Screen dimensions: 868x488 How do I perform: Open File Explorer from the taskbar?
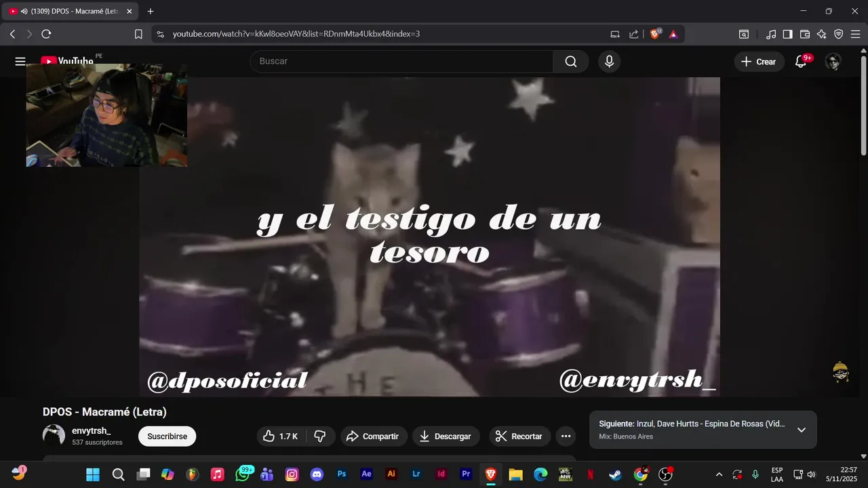[515, 474]
